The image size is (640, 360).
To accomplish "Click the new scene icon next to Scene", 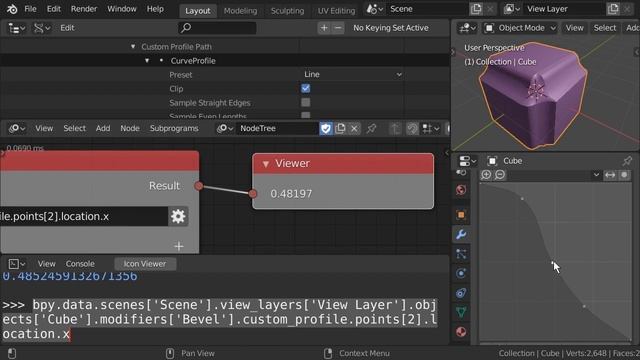I will tap(476, 9).
